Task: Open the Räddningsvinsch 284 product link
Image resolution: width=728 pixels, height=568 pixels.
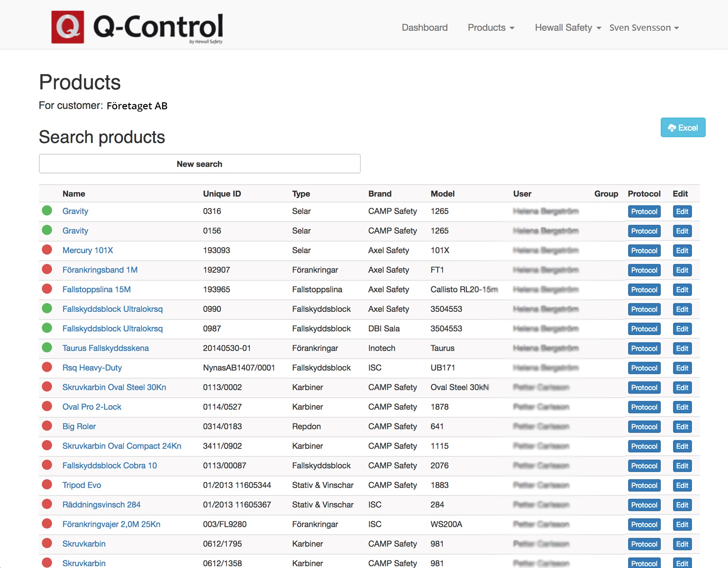Action: coord(101,504)
